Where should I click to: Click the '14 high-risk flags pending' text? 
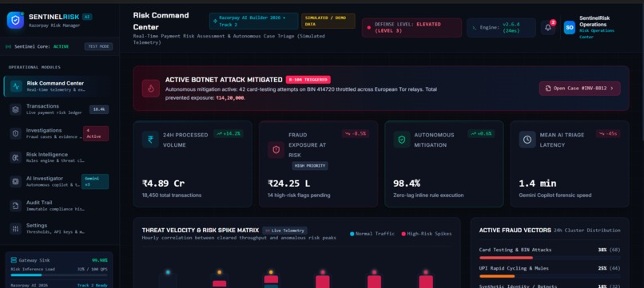click(299, 195)
